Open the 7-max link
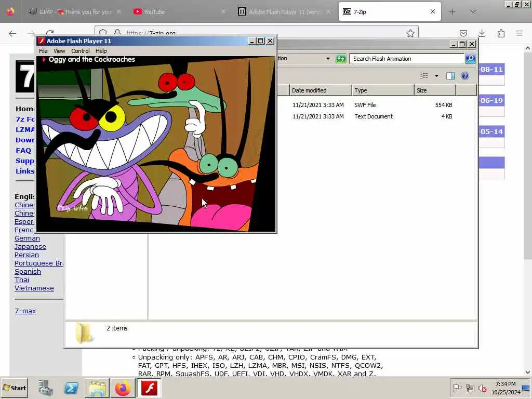Viewport: 532px width, 399px height. [25, 311]
